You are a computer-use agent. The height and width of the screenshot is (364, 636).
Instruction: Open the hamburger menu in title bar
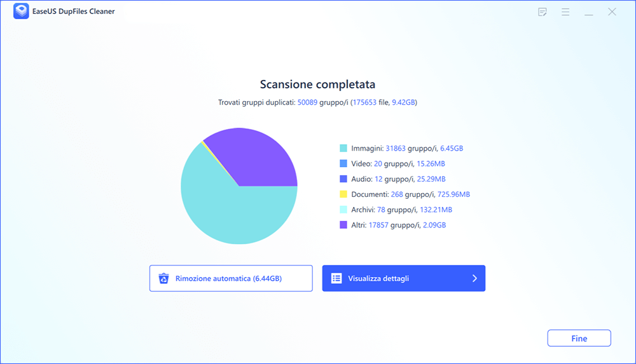coord(565,12)
